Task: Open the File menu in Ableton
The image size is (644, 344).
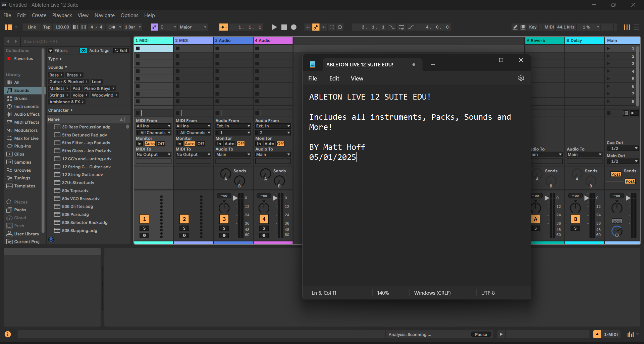Action: [7, 15]
